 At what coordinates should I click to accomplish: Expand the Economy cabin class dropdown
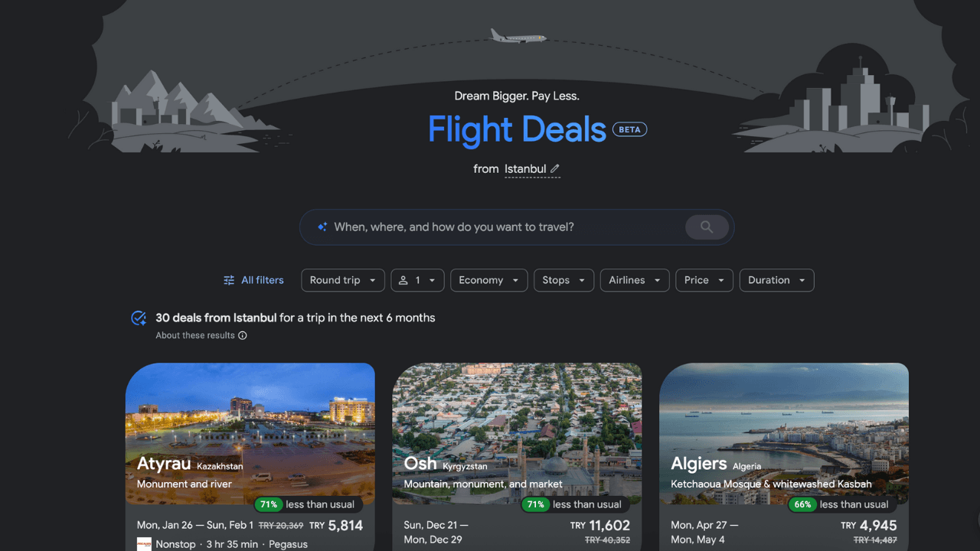tap(488, 280)
